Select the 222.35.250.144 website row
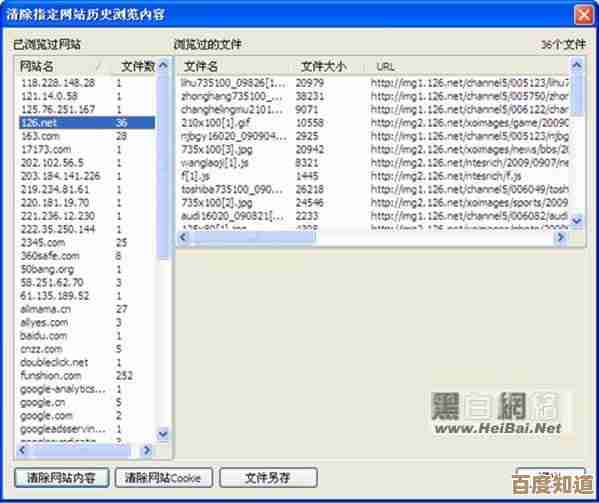 tap(87, 229)
